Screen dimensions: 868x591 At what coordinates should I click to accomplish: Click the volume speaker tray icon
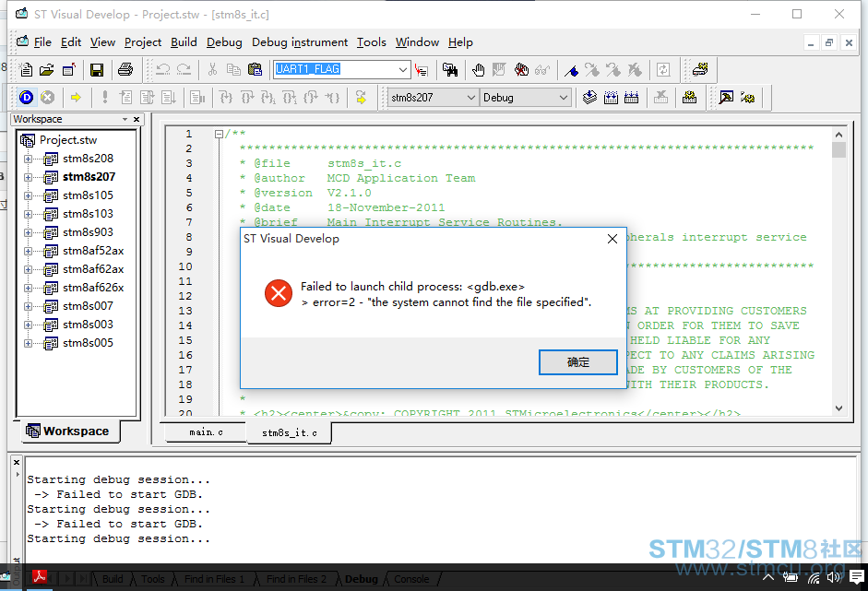(833, 578)
